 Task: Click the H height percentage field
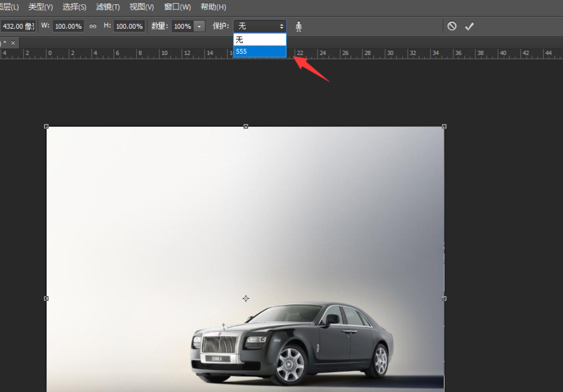pos(129,26)
